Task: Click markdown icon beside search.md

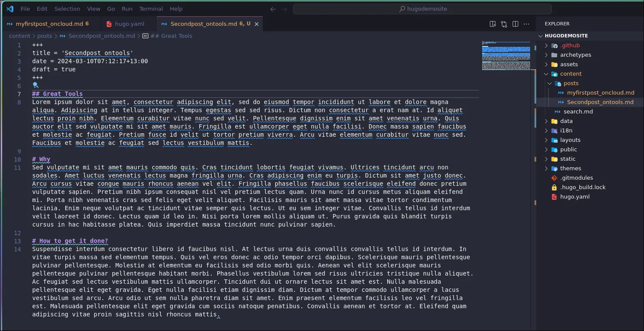Action: click(x=558, y=112)
